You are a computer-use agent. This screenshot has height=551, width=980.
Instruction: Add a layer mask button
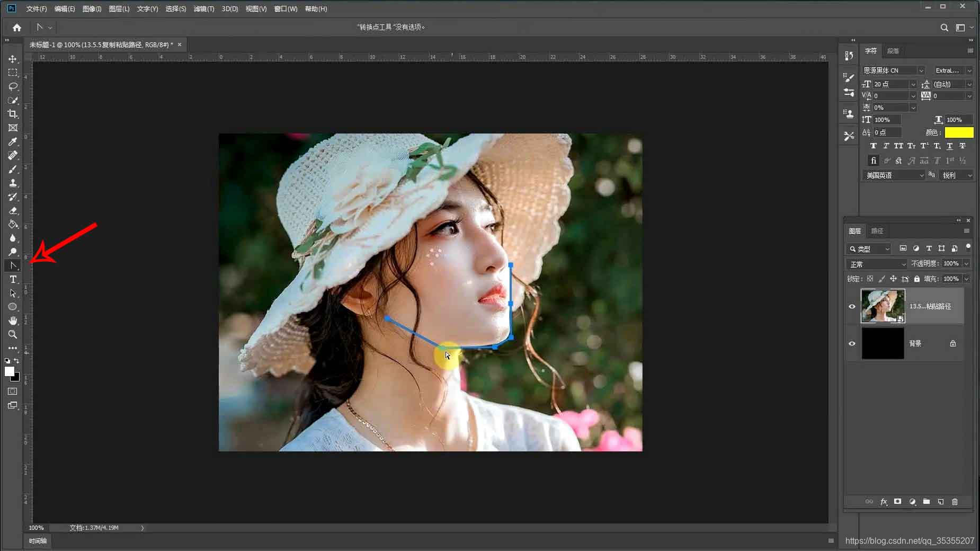(897, 501)
